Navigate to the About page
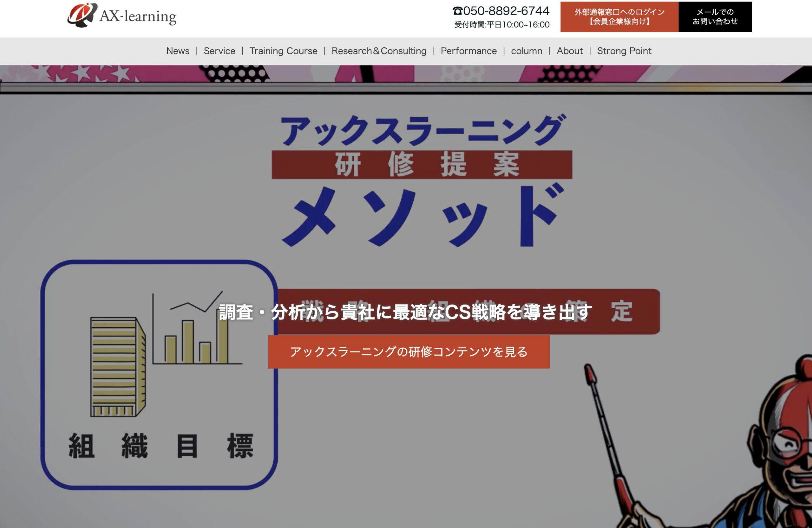Image resolution: width=812 pixels, height=528 pixels. tap(569, 51)
